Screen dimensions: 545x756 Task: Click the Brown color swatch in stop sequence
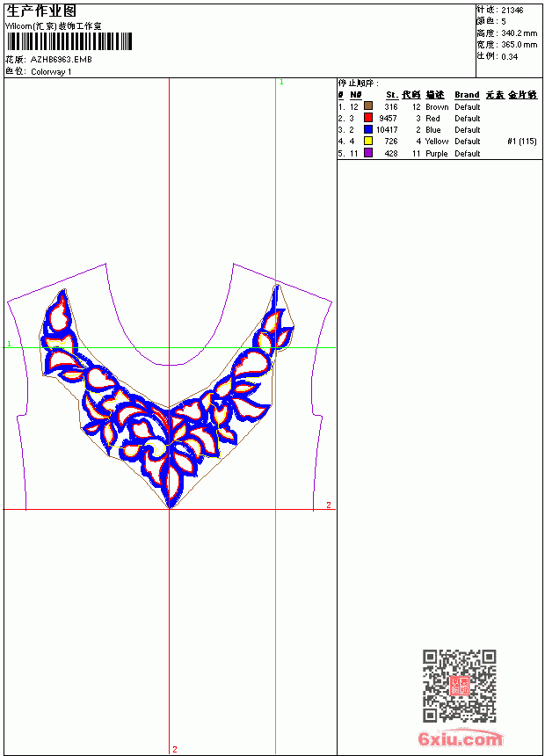(x=368, y=106)
